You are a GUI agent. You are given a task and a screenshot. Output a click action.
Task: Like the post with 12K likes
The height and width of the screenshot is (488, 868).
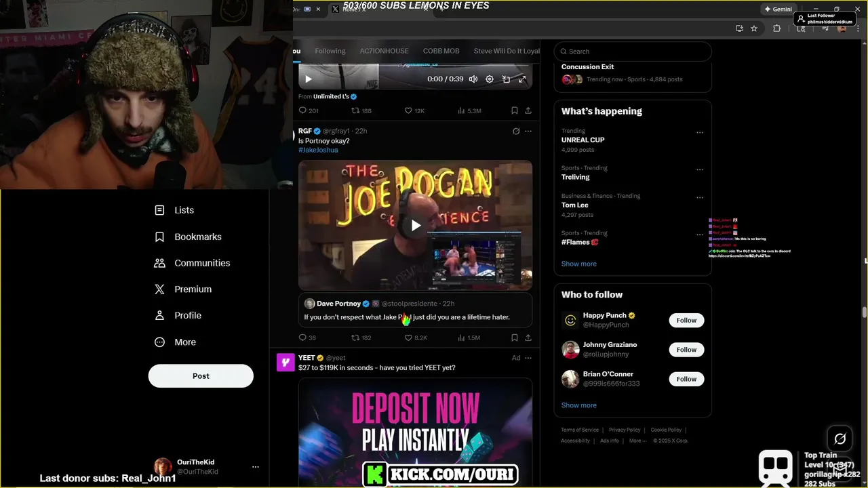[x=414, y=110]
